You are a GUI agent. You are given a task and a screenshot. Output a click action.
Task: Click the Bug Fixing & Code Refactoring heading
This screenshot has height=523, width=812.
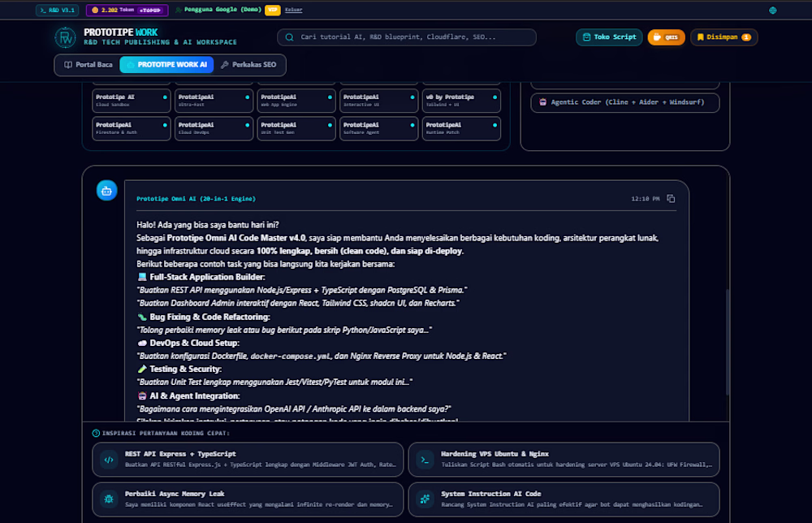click(209, 317)
